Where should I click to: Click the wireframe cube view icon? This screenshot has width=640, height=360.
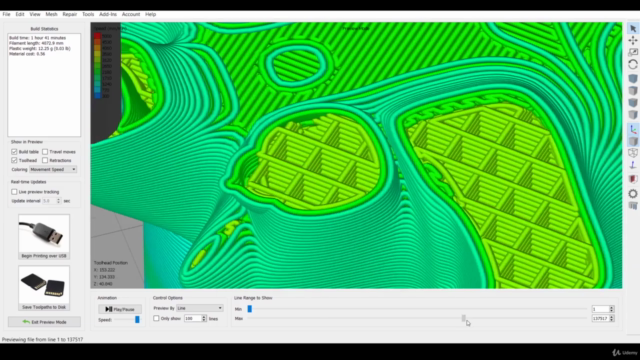coord(633,153)
